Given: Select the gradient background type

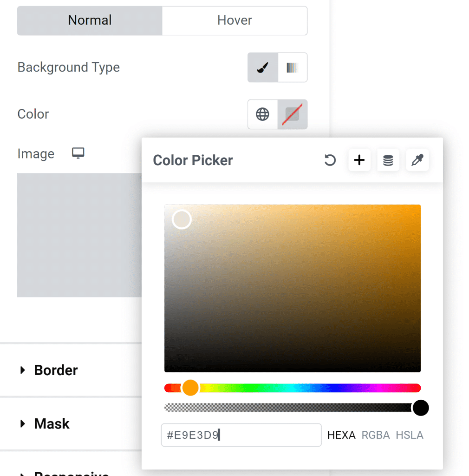Looking at the screenshot, I should click(292, 68).
